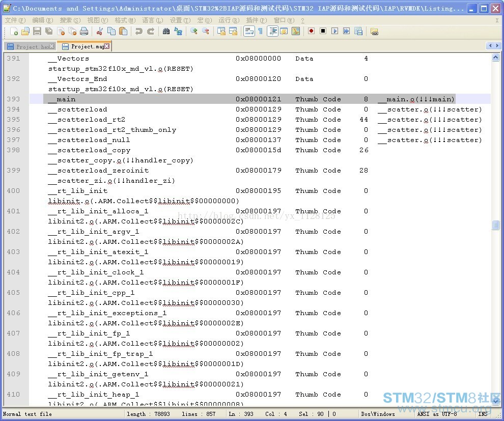The width and height of the screenshot is (504, 421).
Task: Close the Project.map tab
Action: pyautogui.click(x=107, y=46)
